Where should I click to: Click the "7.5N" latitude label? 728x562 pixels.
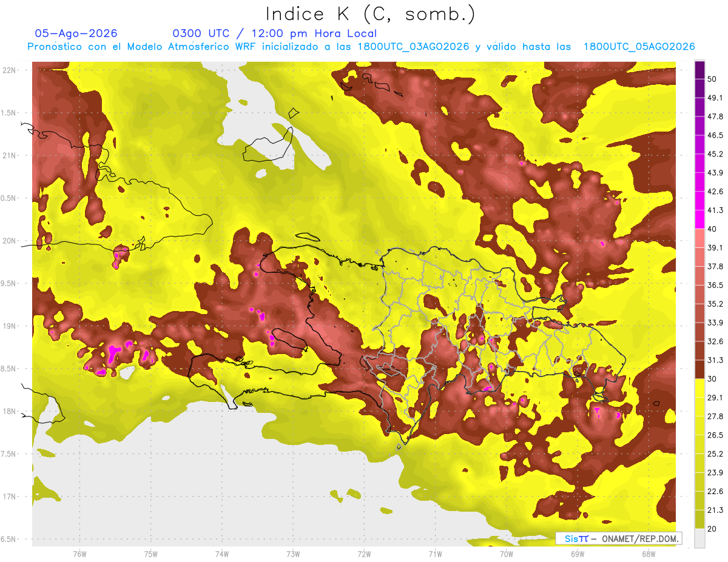coord(8,454)
